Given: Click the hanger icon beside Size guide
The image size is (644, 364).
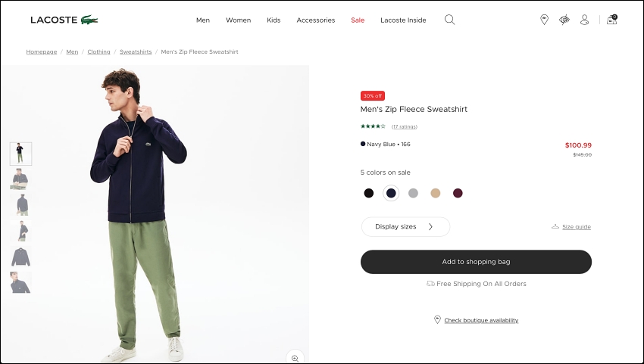Looking at the screenshot, I should click(x=555, y=226).
